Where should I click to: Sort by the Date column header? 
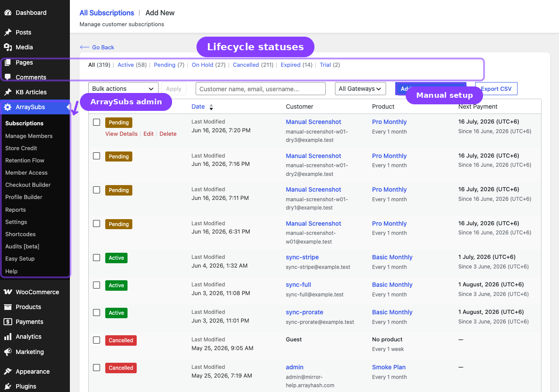tap(198, 107)
